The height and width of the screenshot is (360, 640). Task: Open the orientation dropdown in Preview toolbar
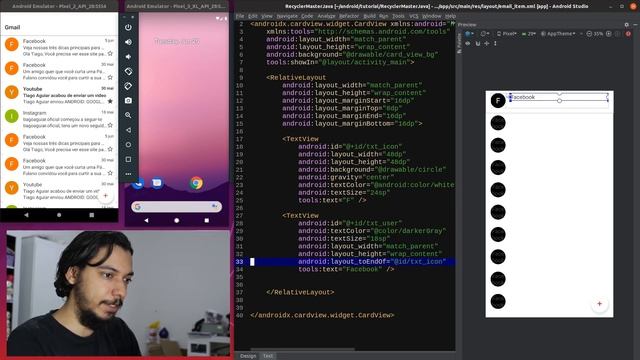[x=484, y=34]
